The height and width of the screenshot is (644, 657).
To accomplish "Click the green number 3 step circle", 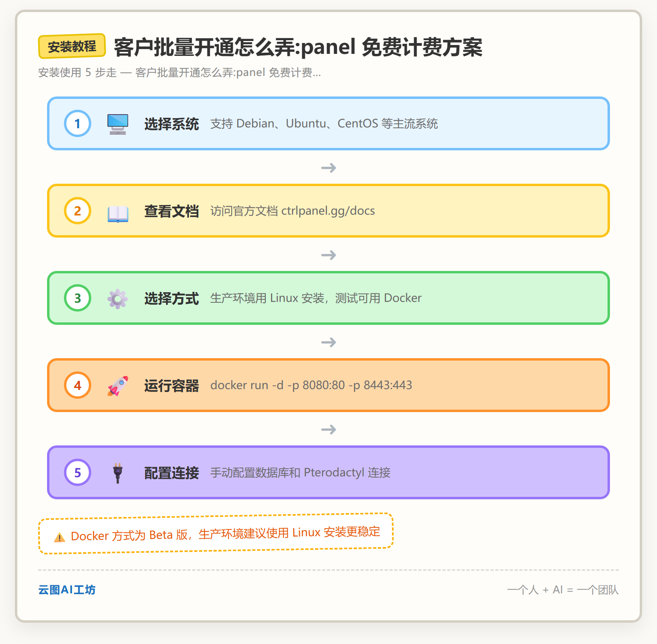I will point(78,298).
